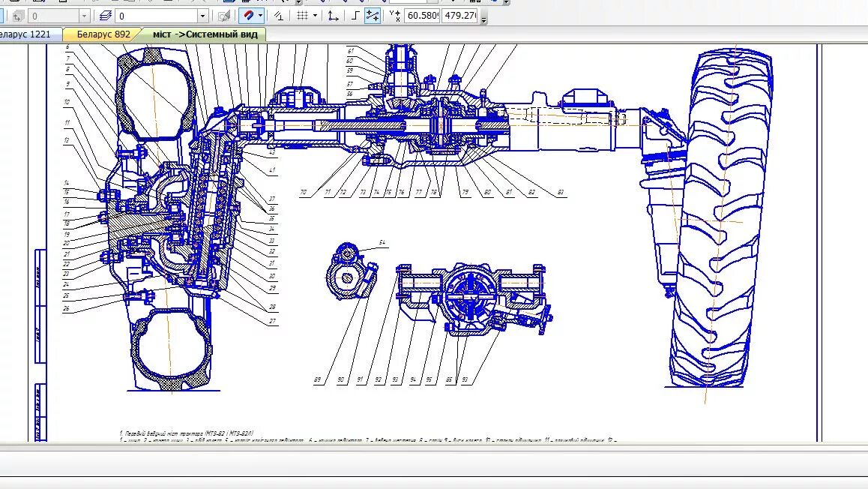Click the X coordinate field 60.580
This screenshot has width=868, height=489.
point(422,16)
